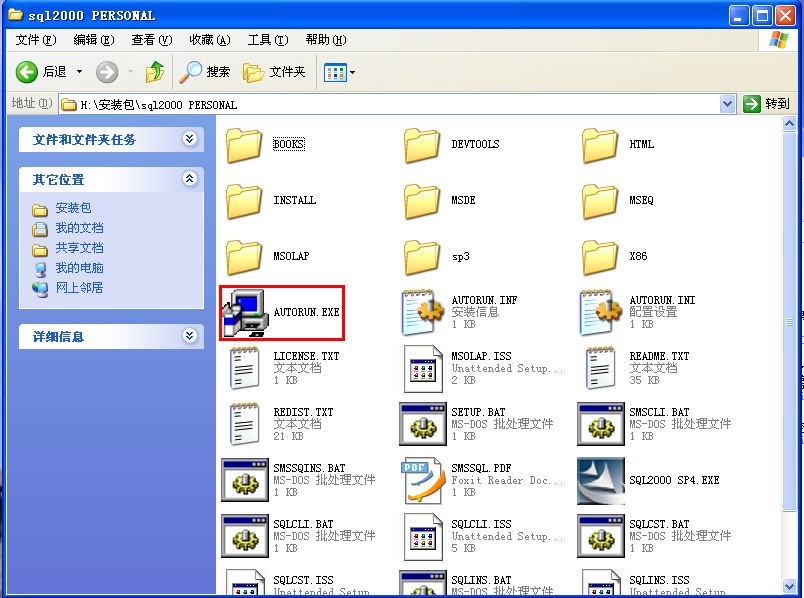Go to 共享文档 link
804x598 pixels.
tap(79, 248)
